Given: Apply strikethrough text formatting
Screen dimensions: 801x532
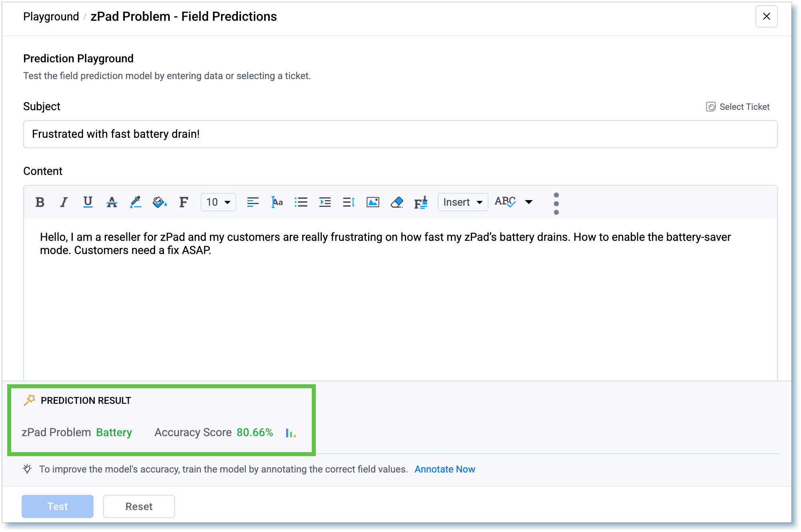Looking at the screenshot, I should (x=112, y=202).
